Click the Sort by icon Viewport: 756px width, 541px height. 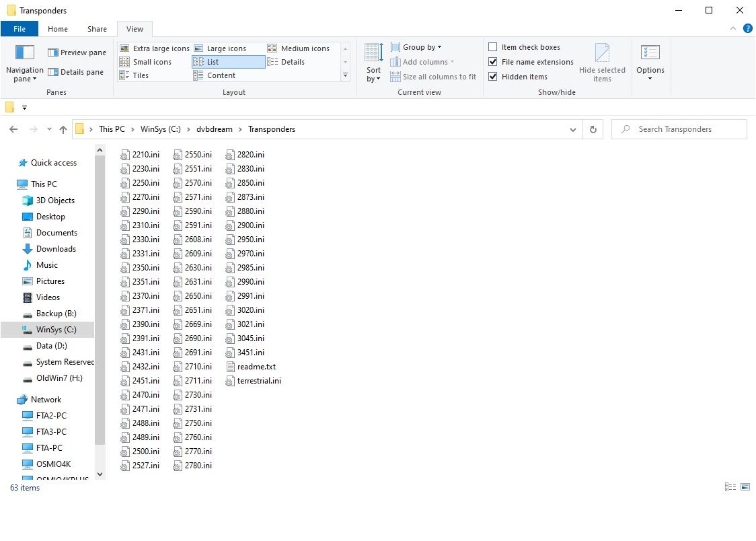(373, 53)
